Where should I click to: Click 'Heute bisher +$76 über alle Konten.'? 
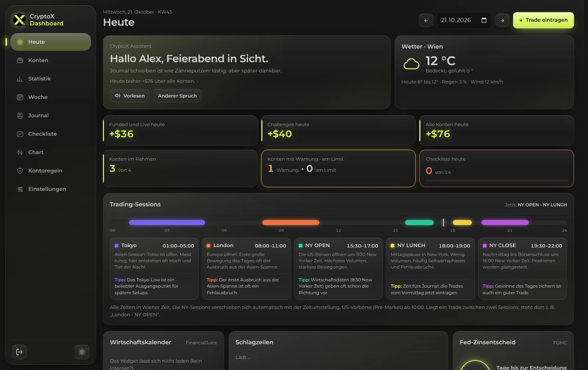(153, 81)
